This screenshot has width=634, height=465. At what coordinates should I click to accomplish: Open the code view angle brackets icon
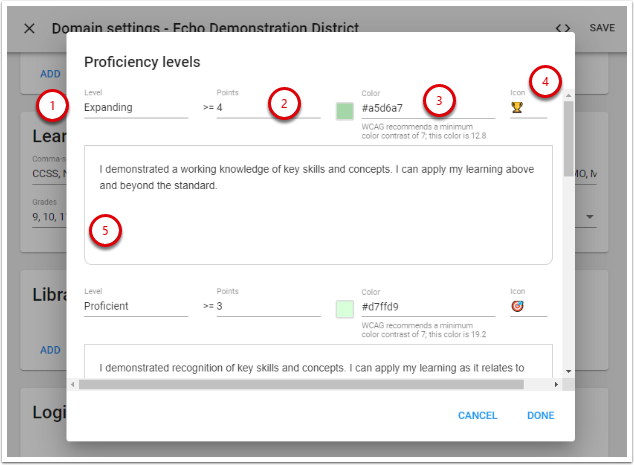(563, 28)
